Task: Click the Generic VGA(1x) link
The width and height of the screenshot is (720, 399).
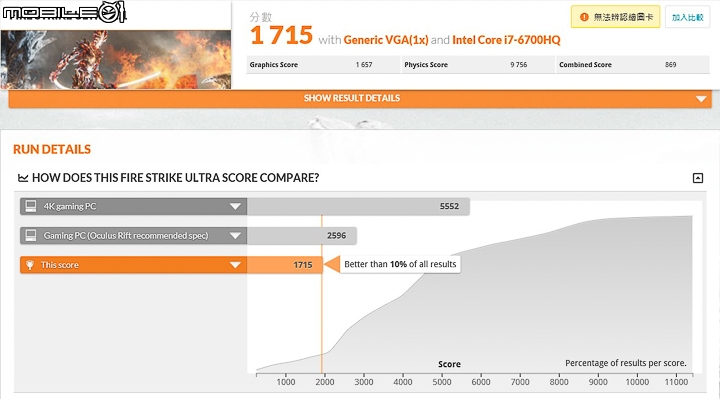Action: [x=386, y=40]
